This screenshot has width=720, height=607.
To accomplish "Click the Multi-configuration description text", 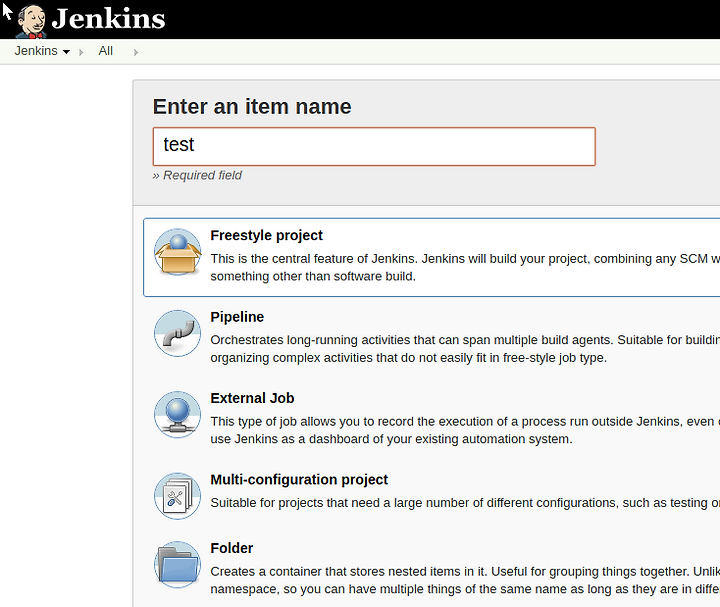I will point(465,503).
